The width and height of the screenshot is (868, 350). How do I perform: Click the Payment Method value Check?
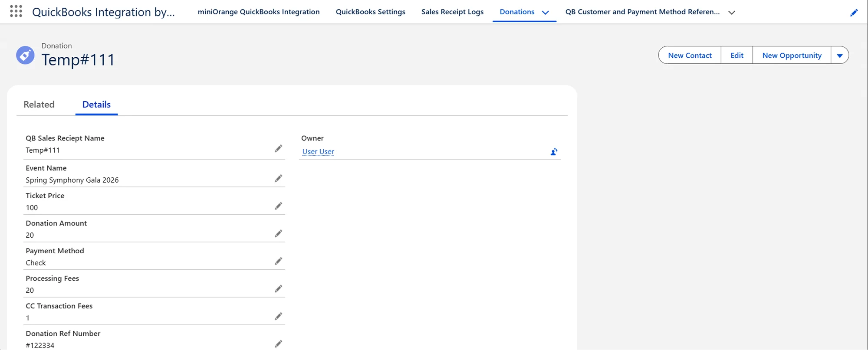(x=36, y=263)
